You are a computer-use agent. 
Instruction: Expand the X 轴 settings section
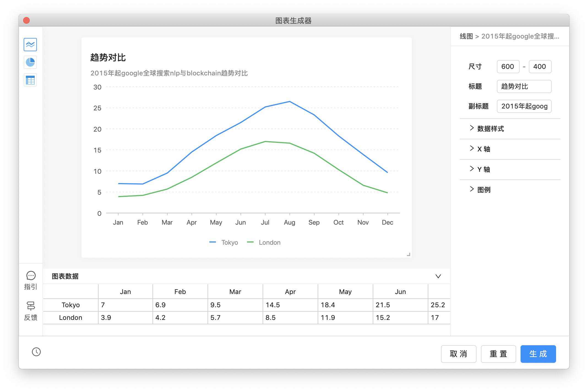(483, 149)
